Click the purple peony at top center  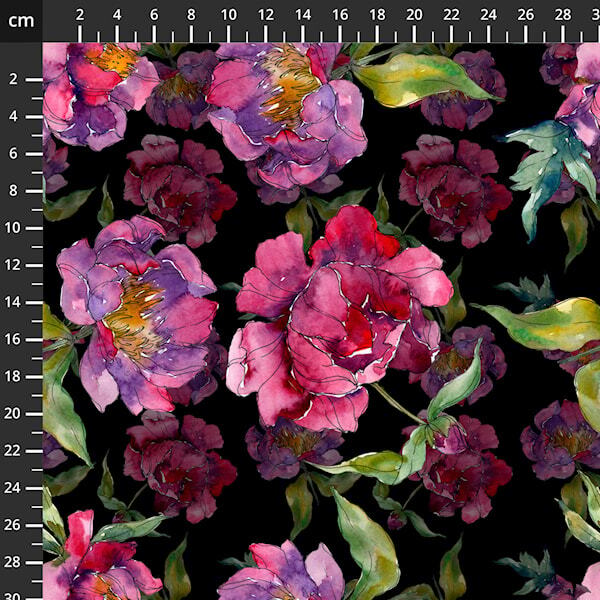pyautogui.click(x=285, y=105)
